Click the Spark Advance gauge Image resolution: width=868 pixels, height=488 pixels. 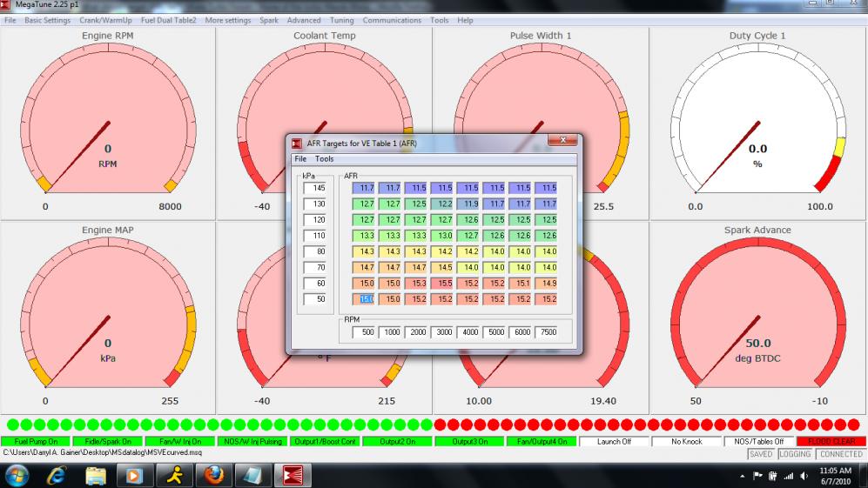[x=757, y=318]
